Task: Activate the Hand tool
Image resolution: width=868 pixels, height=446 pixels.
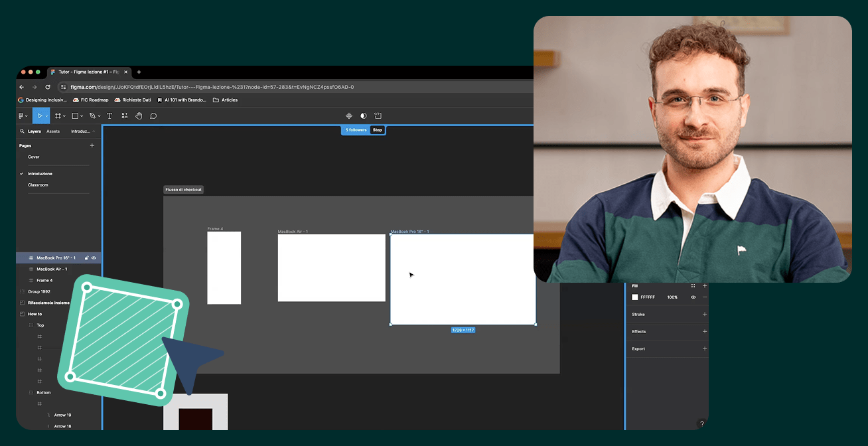Action: pos(139,116)
